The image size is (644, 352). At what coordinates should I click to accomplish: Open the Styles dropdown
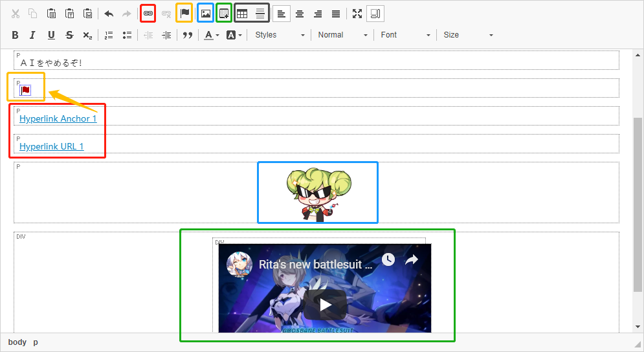pyautogui.click(x=280, y=35)
